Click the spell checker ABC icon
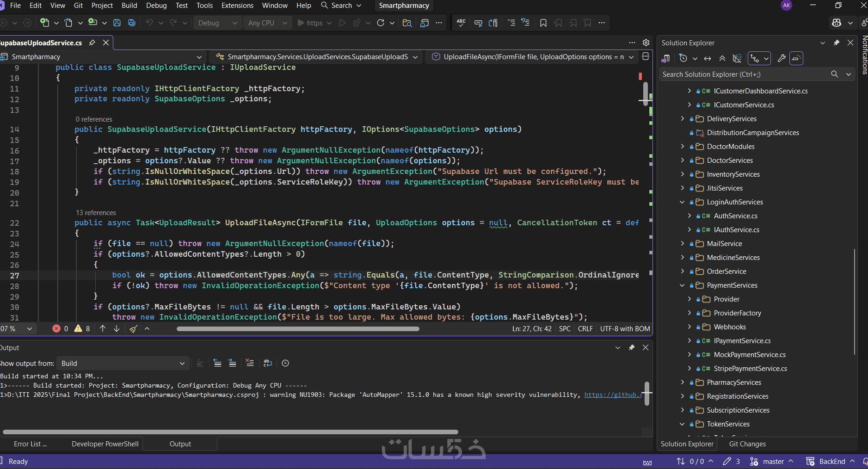Image resolution: width=868 pixels, height=469 pixels. pyautogui.click(x=461, y=23)
